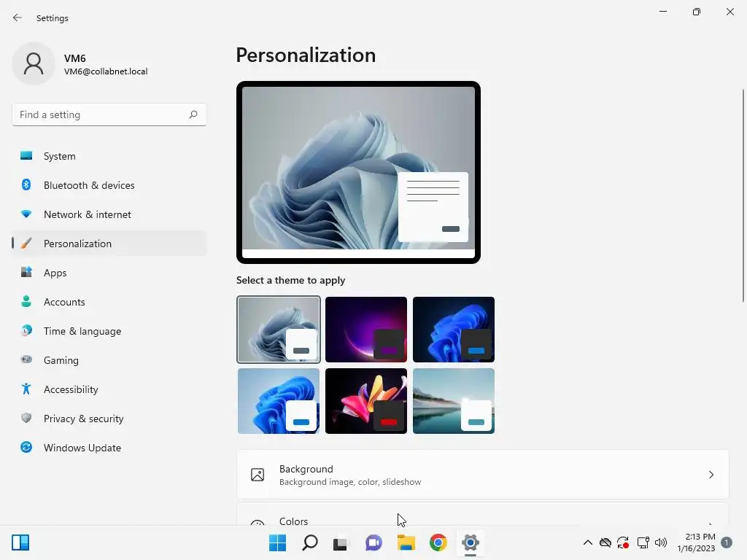Apply the dark blue bloom theme
Viewport: 747px width, 560px height.
coord(454,330)
